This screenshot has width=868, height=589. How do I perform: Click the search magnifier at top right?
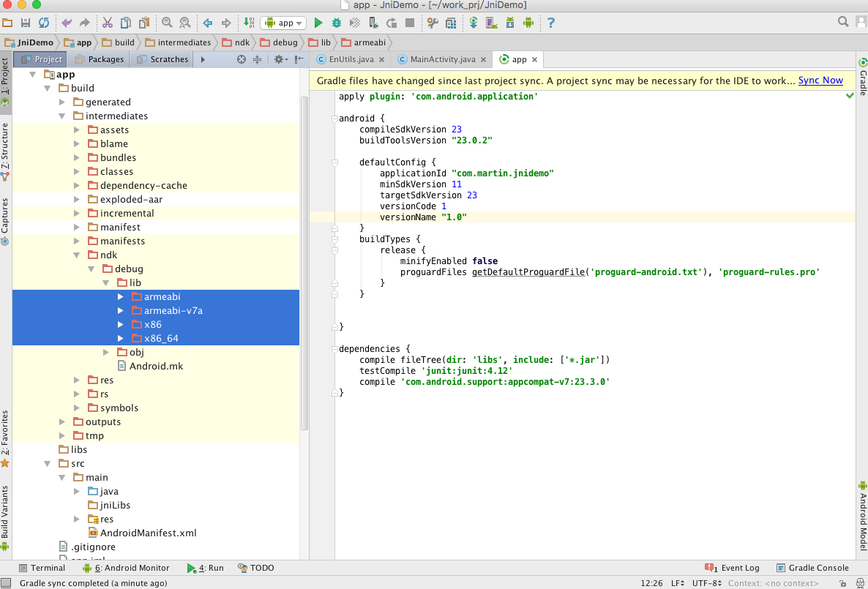[844, 23]
